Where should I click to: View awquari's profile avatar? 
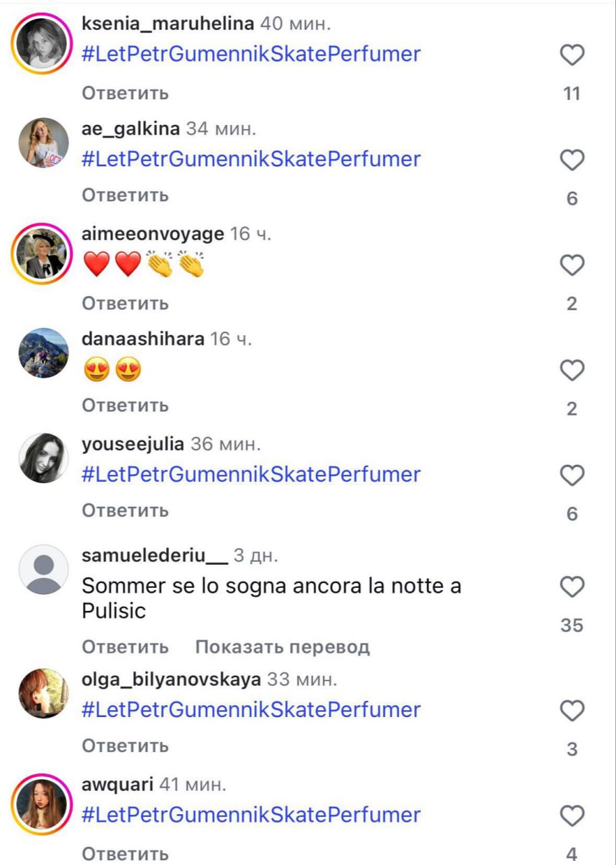pos(43,803)
